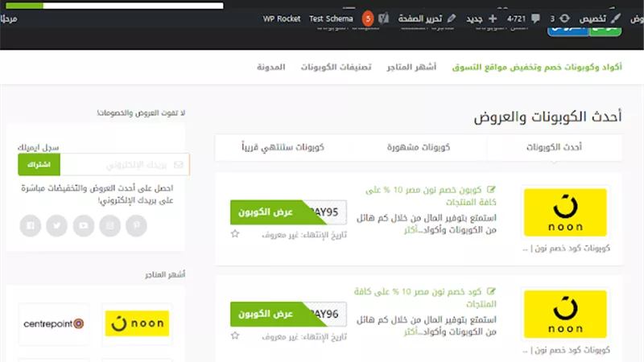Screen dimensions: 644x362
Task: Open جديد new content menu
Action: pos(474,19)
